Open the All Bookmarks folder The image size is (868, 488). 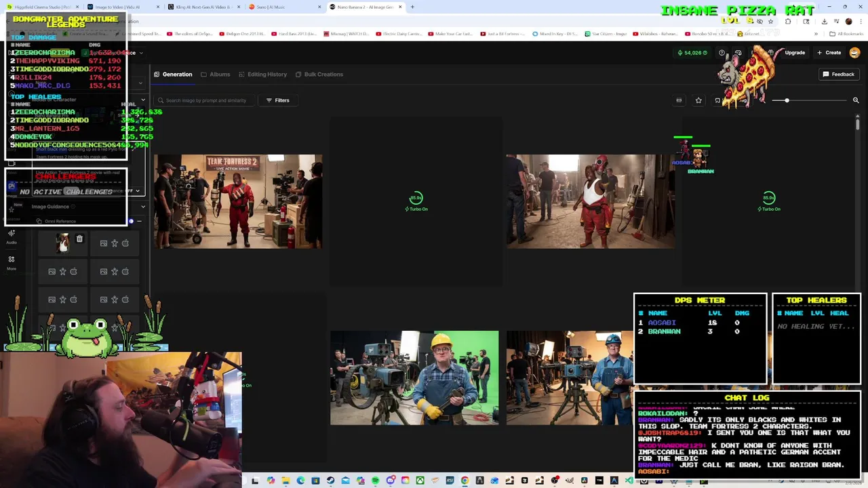point(845,33)
